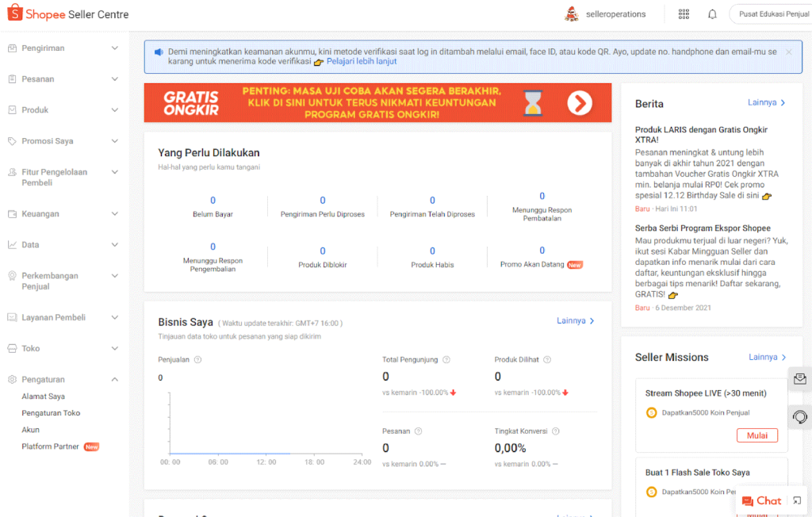Image resolution: width=812 pixels, height=517 pixels.
Task: Click the Layanan Pembeli icon
Action: point(13,317)
